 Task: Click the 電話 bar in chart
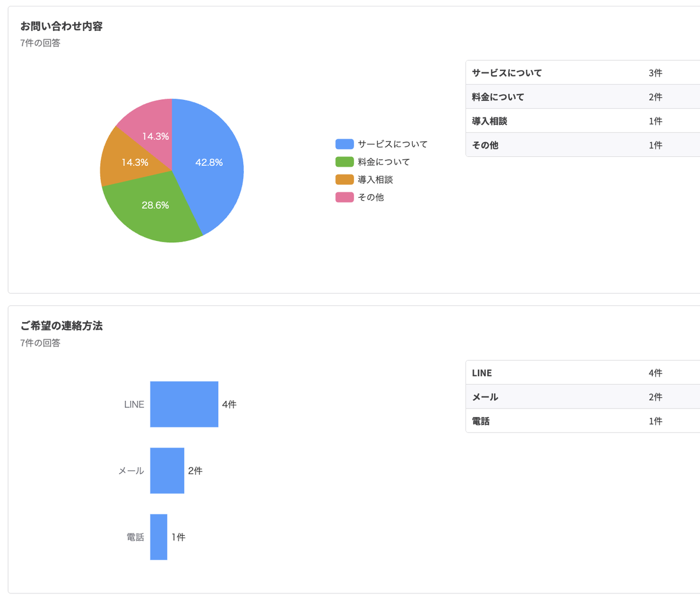click(x=159, y=537)
